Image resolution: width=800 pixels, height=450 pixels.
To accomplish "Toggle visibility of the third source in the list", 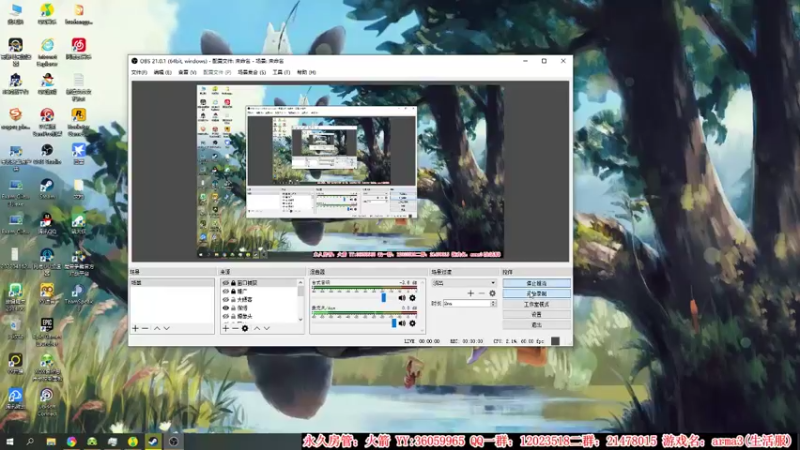I will point(226,299).
